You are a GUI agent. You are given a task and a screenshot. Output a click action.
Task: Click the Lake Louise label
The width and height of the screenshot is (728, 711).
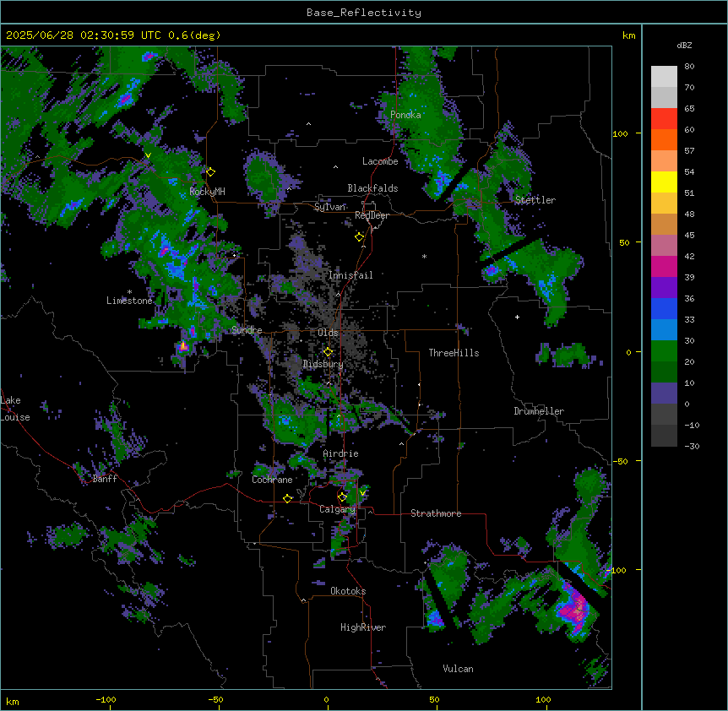[15, 409]
